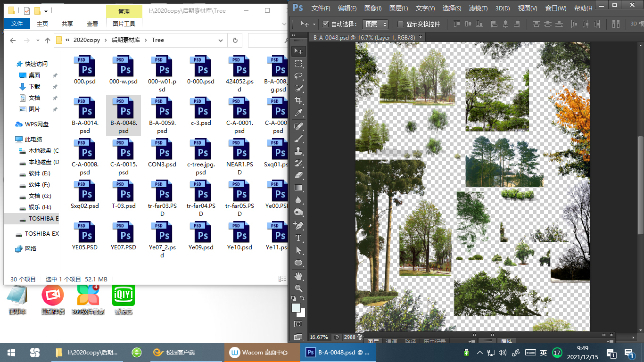Toggle Quick Mask mode
The height and width of the screenshot is (362, 644).
tap(298, 324)
